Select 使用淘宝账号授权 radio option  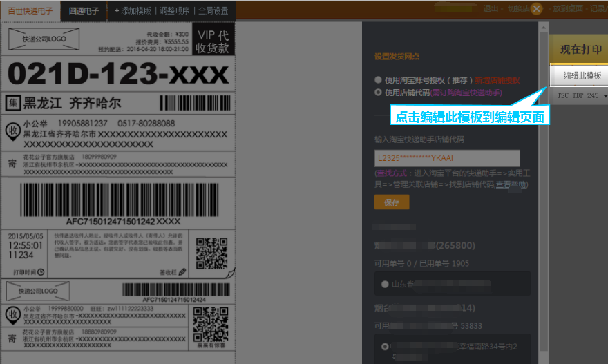pyautogui.click(x=378, y=79)
